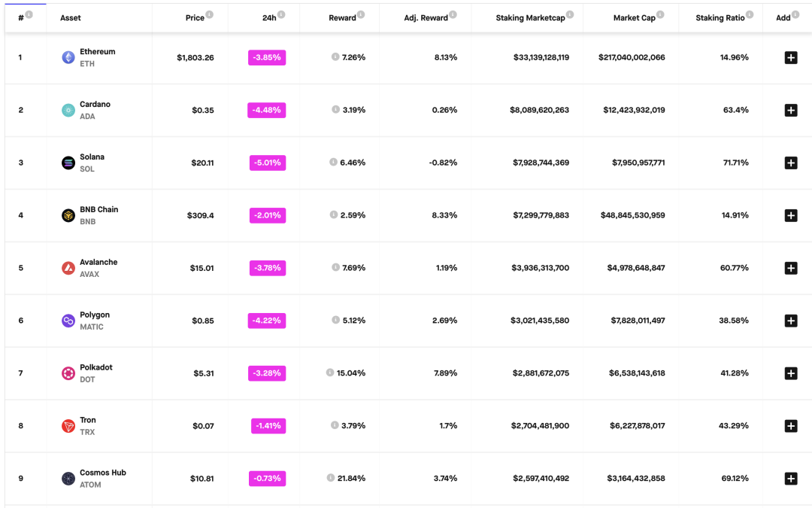Image resolution: width=812 pixels, height=508 pixels.
Task: Click the info icon on Market Cap header
Action: pyautogui.click(x=660, y=14)
